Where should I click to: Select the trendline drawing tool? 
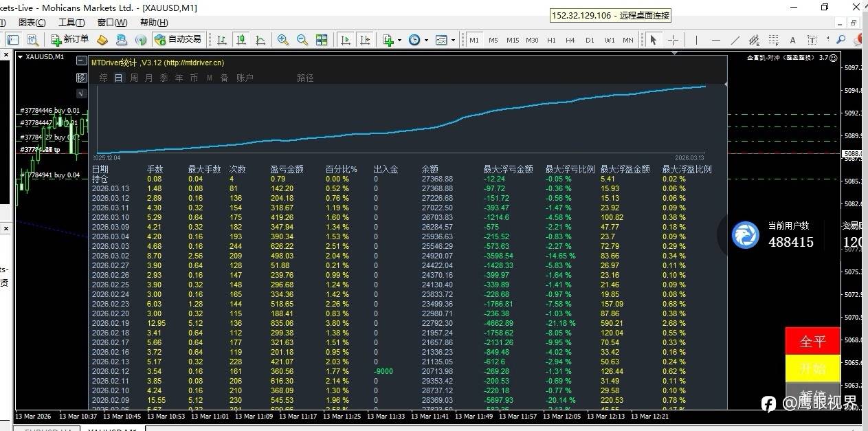click(x=735, y=40)
